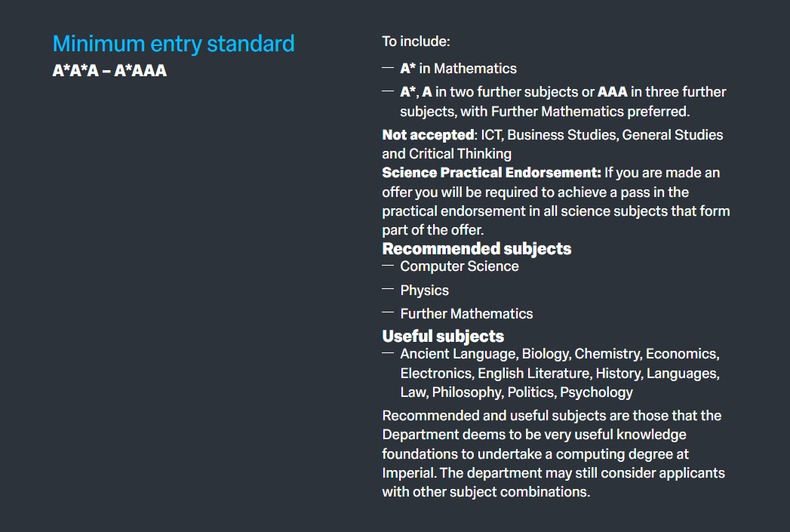
Task: Click the bold 'AAA' text in requirements
Action: 612,92
